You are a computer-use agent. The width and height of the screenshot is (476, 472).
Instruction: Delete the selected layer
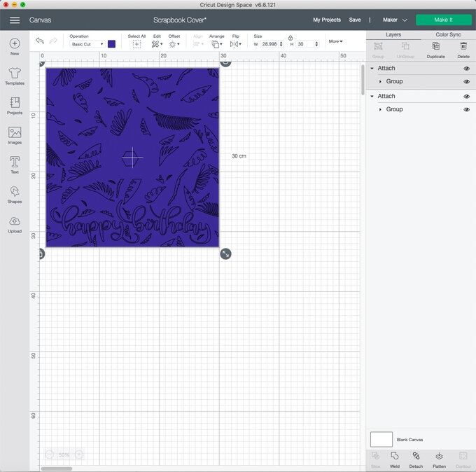pos(463,50)
